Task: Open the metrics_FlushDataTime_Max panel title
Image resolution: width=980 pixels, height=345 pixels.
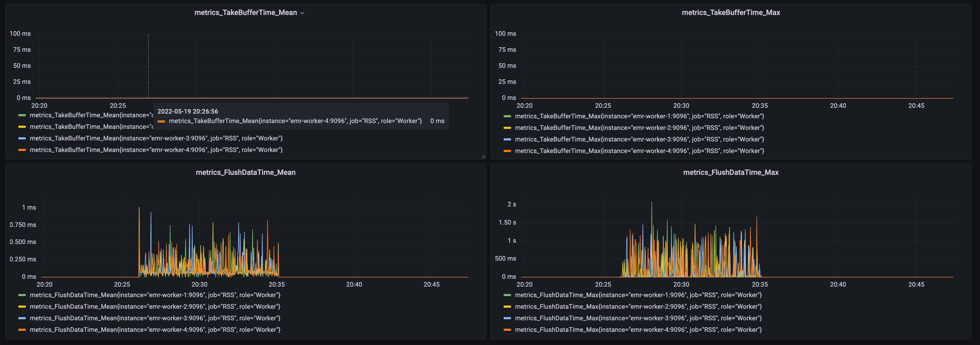Action: [x=731, y=172]
